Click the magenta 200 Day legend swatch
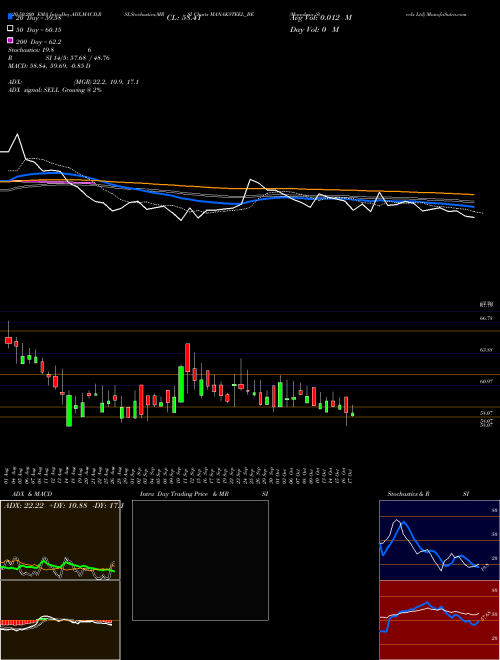Image resolution: width=500 pixels, height=660 pixels. (x=10, y=41)
